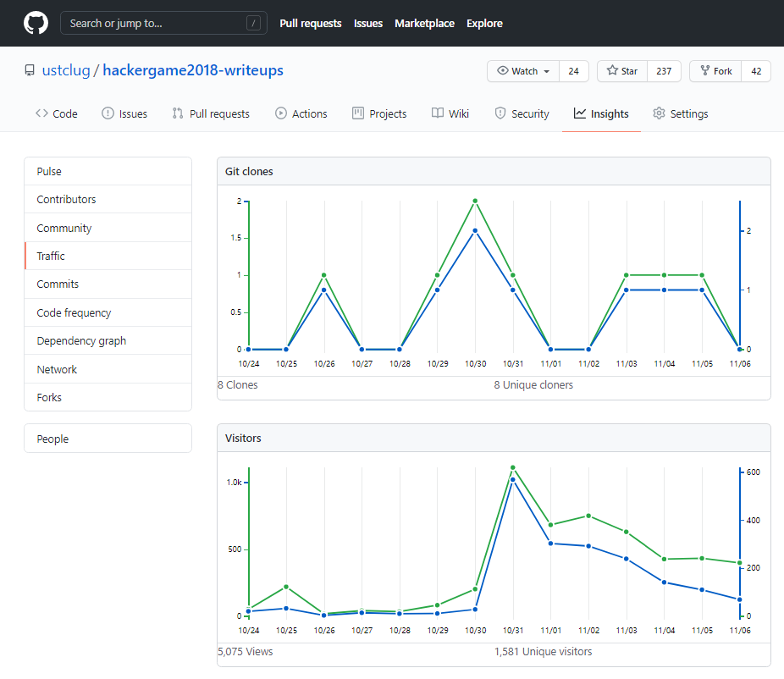Click the Star button
Viewport: 784px width, 679px height.
click(x=622, y=71)
